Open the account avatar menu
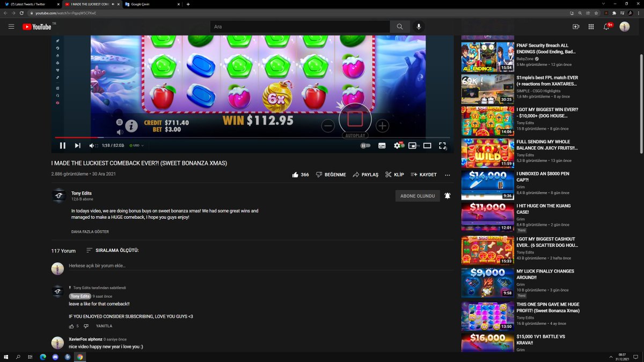Screen dimensions: 644x362 point(624,26)
